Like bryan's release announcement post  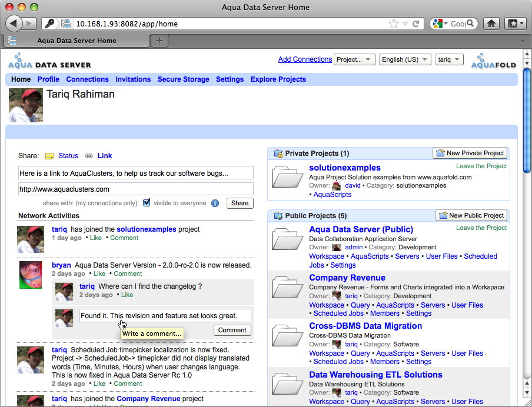click(x=99, y=273)
